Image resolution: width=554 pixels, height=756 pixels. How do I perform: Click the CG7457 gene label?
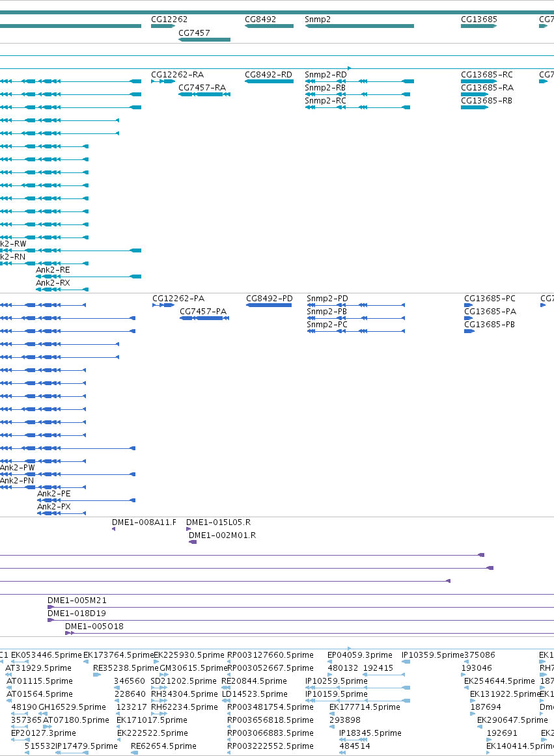pos(194,33)
